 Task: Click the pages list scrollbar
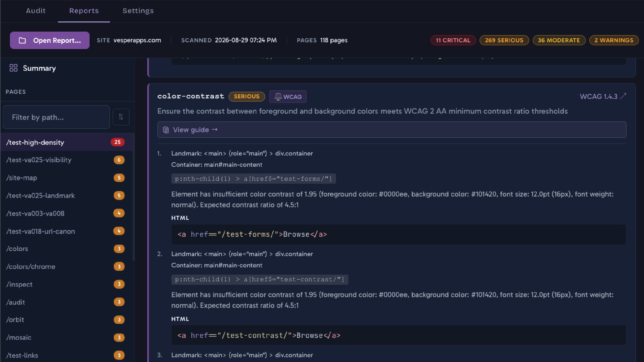click(134, 197)
